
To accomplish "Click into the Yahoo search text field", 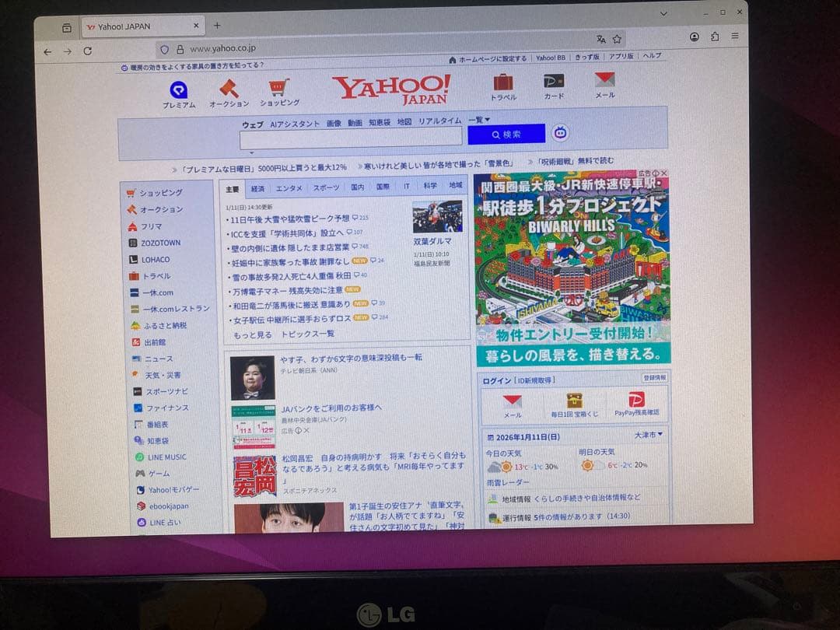I will (x=351, y=138).
